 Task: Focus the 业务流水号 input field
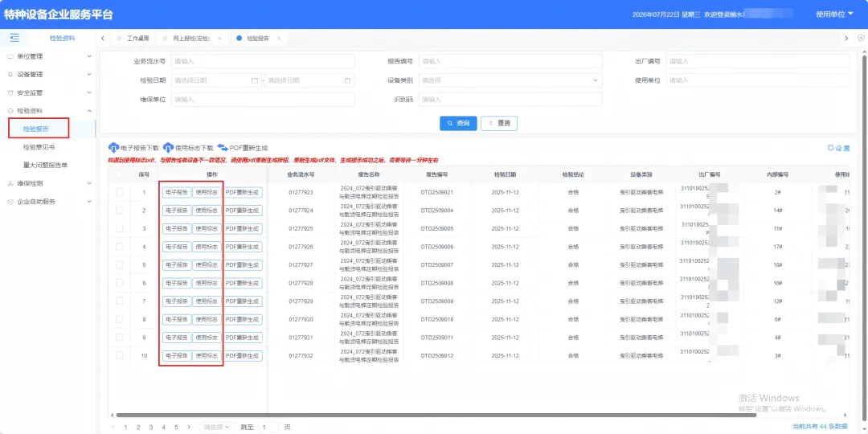[x=262, y=61]
